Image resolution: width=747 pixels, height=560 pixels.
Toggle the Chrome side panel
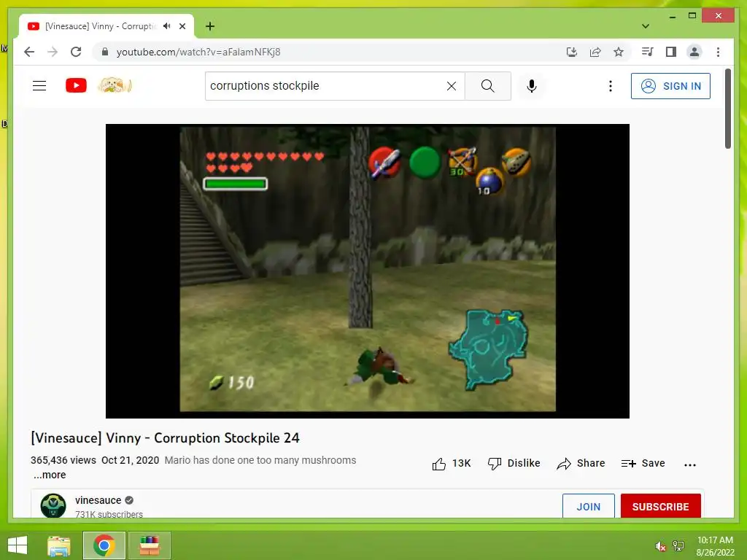671,52
